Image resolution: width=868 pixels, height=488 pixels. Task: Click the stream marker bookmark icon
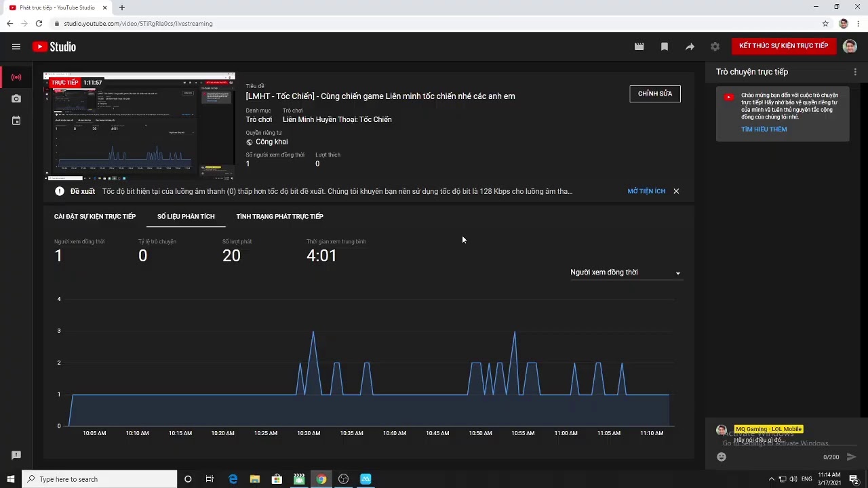(x=665, y=47)
